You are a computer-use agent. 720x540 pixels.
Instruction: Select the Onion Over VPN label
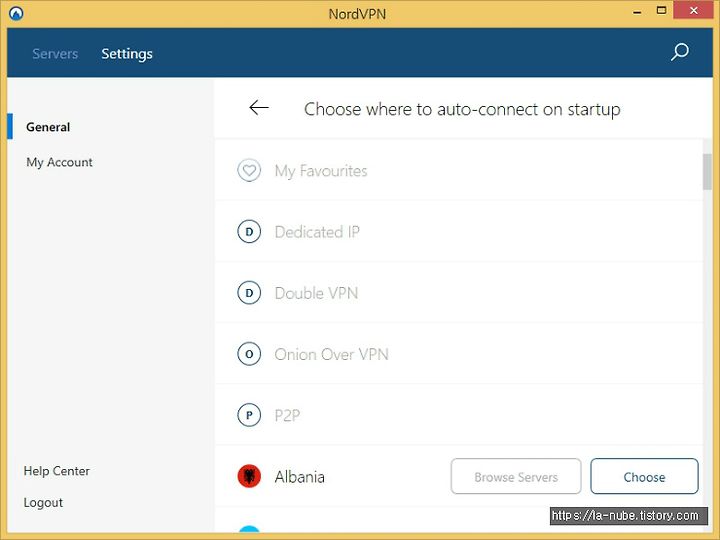point(331,354)
